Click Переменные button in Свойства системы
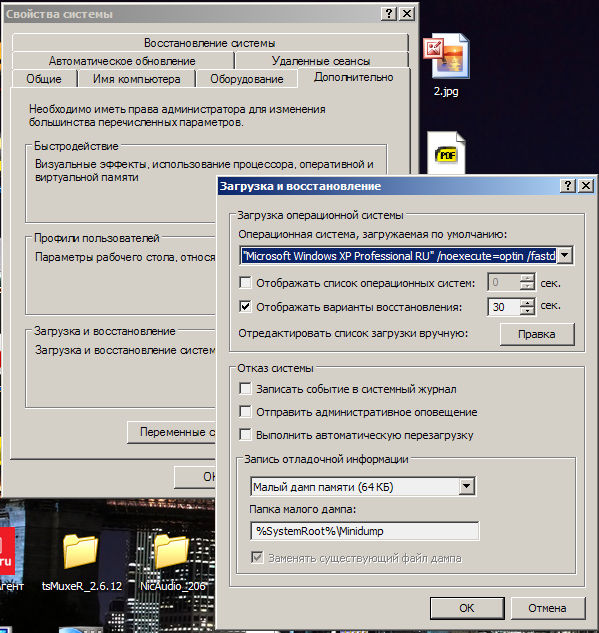The image size is (599, 633). tap(172, 432)
